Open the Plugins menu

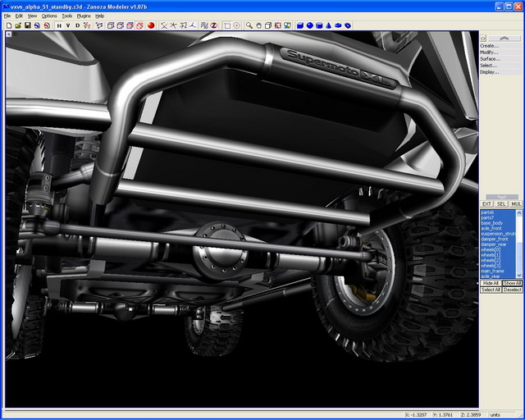[84, 16]
